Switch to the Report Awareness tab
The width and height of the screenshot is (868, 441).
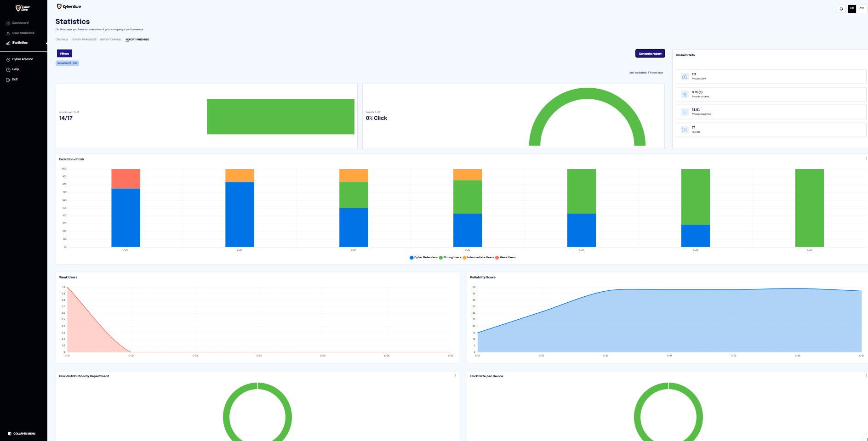pos(84,40)
